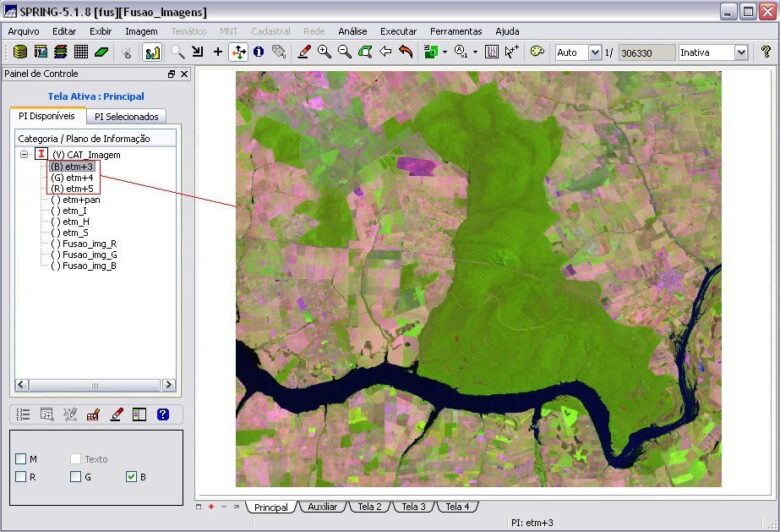Click the info cursor icon
Viewport: 780px width, 532px height.
pos(258,52)
